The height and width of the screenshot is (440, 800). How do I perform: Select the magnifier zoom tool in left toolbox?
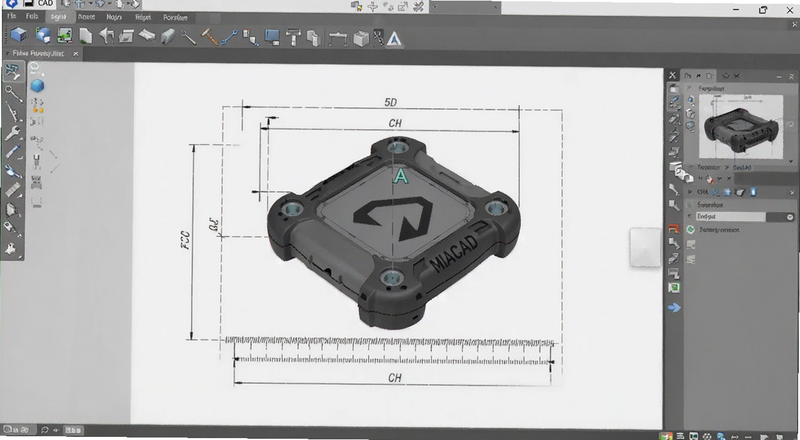coord(12,93)
